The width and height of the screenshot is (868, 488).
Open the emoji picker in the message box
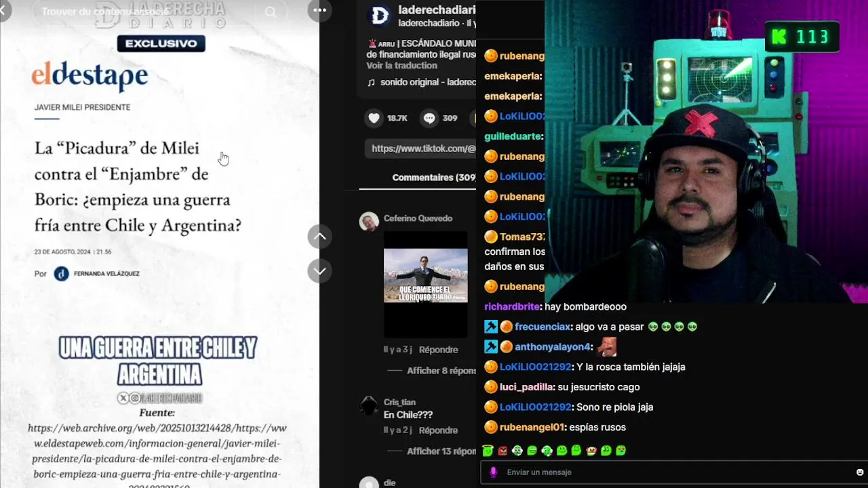point(860,472)
